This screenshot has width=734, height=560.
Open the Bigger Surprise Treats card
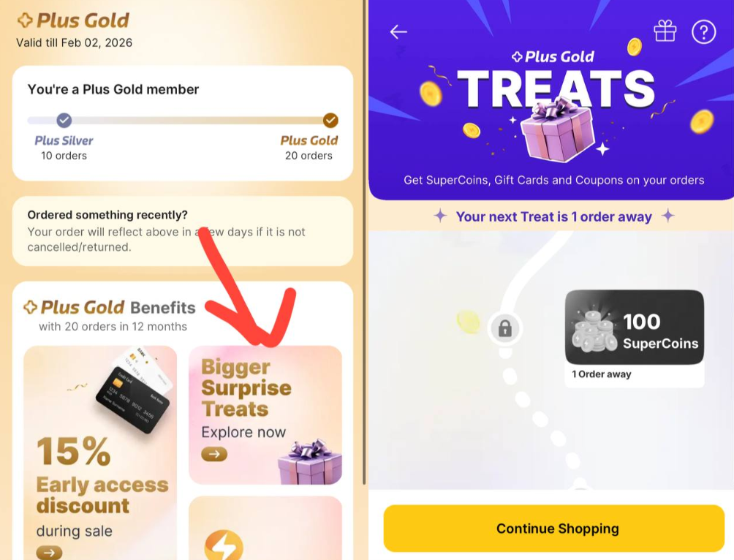265,415
